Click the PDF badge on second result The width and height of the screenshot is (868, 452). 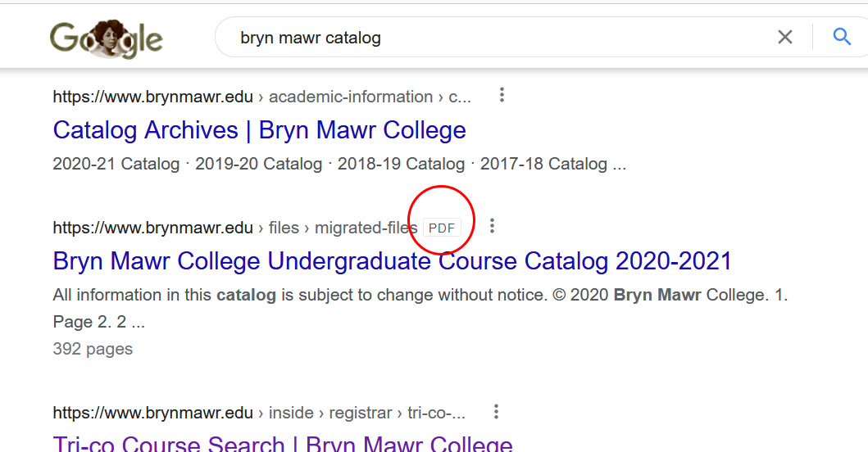point(442,228)
